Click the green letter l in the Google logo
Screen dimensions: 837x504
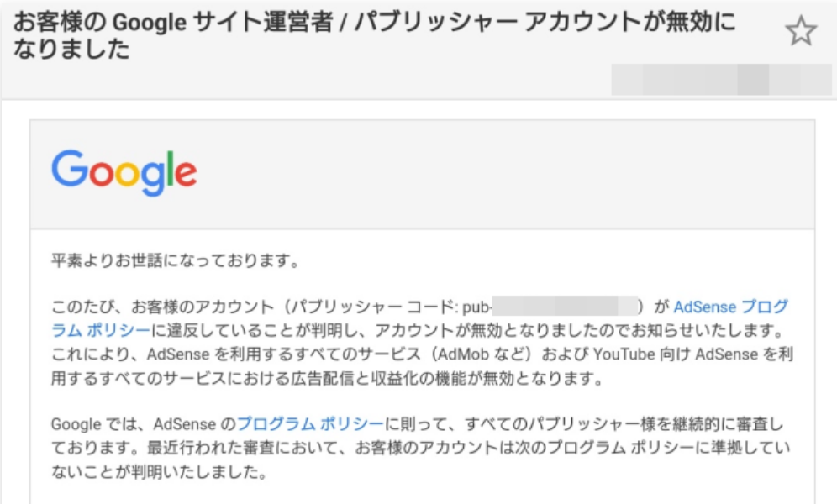[x=171, y=169]
